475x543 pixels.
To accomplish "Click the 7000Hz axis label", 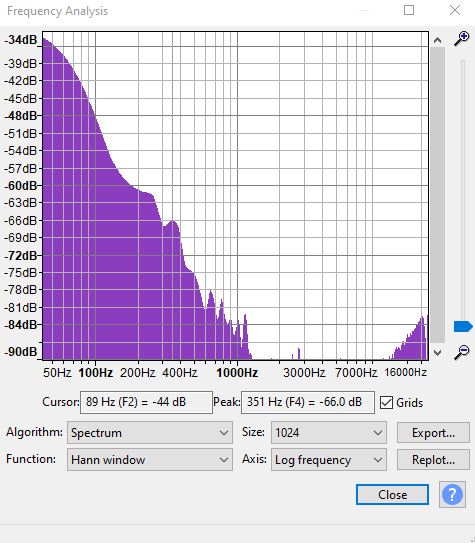I will pyautogui.click(x=356, y=373).
